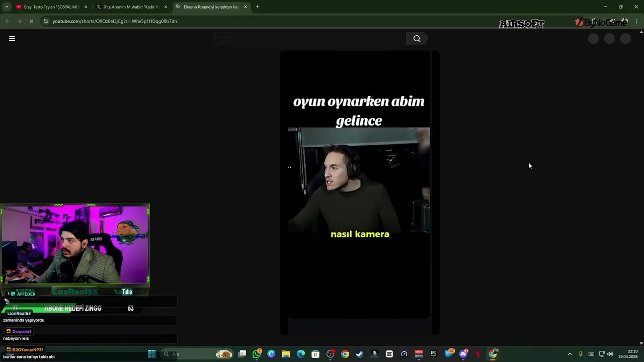The width and height of the screenshot is (644, 362).
Task: Click the YouTube search magnifier button
Action: pyautogui.click(x=417, y=39)
